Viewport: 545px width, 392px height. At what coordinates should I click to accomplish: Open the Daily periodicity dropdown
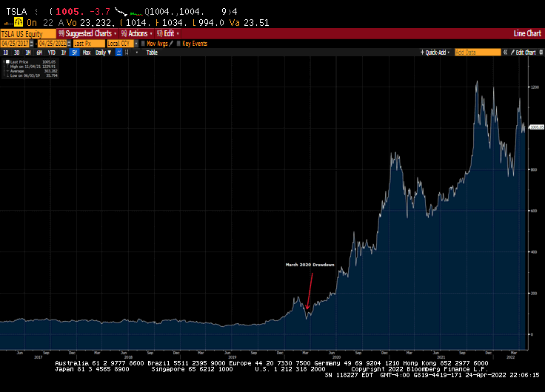click(103, 53)
